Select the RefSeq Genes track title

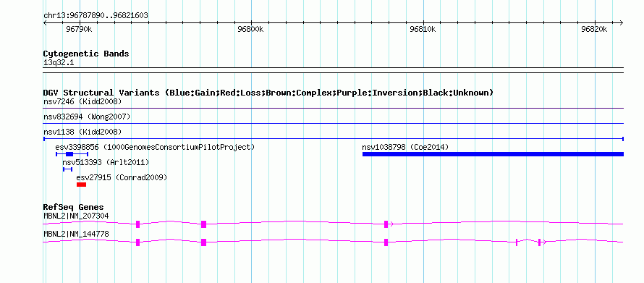pyautogui.click(x=74, y=207)
